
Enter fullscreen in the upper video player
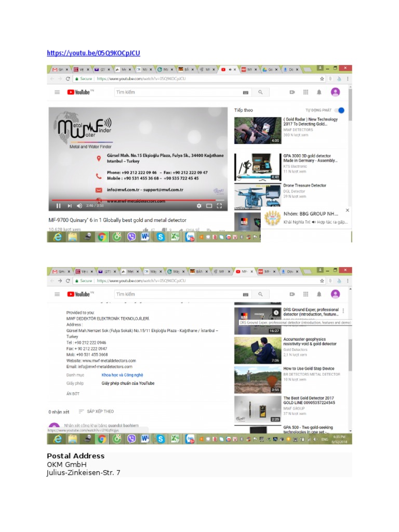point(220,206)
